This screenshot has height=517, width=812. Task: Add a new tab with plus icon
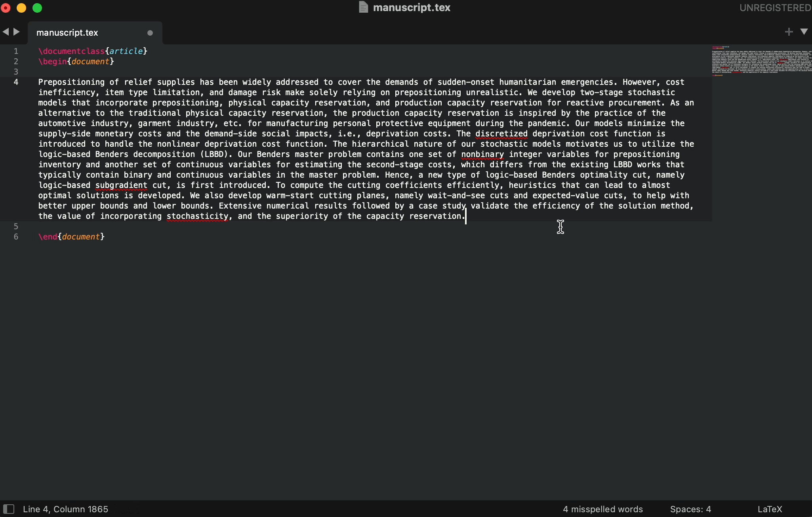coord(789,32)
